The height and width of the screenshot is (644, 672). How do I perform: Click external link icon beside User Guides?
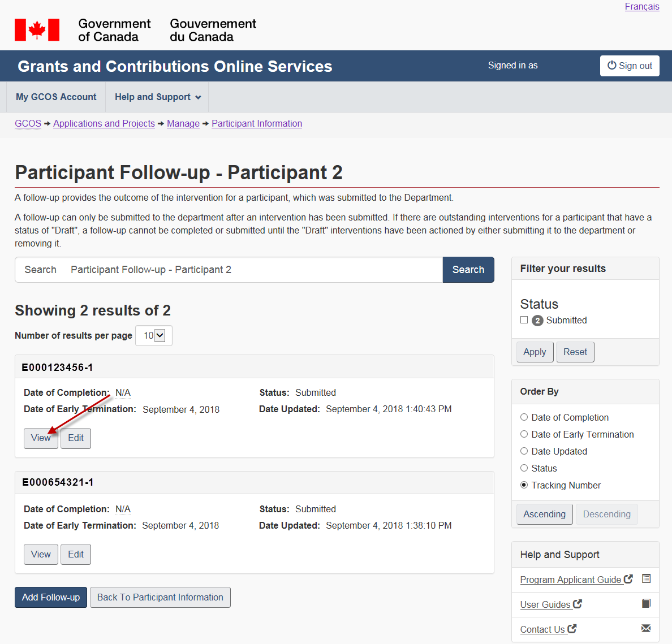coord(578,604)
